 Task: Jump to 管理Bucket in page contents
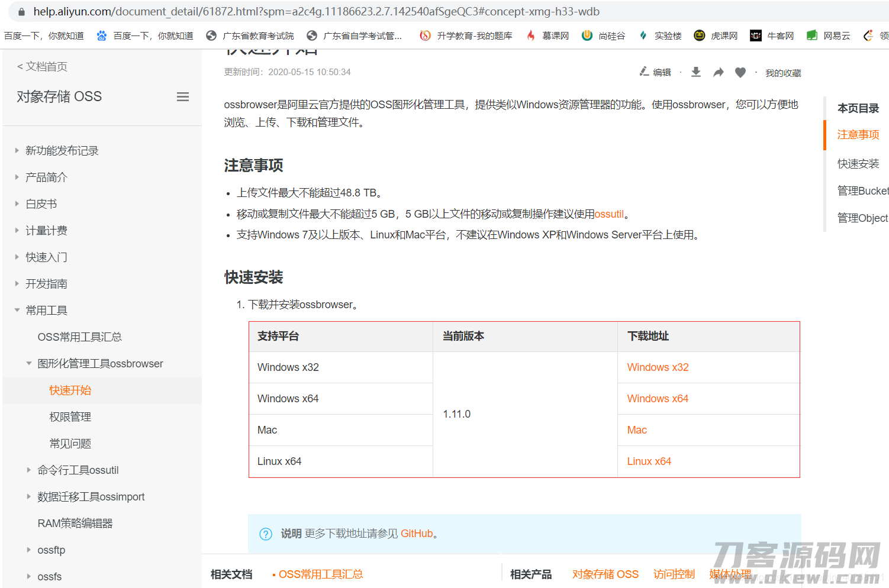pos(863,191)
